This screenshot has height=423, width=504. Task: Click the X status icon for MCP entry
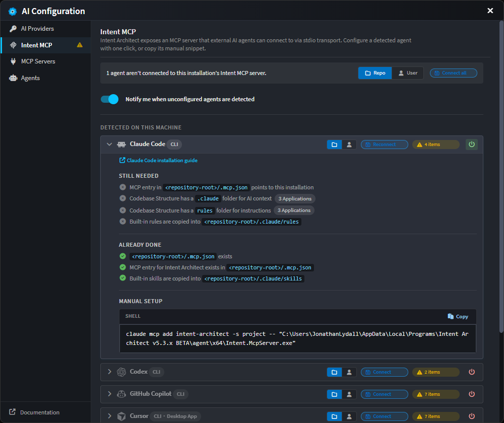coord(123,187)
